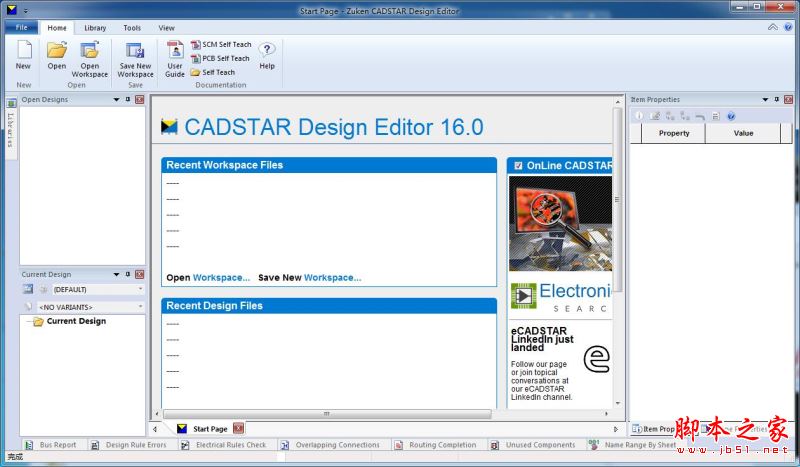Open the Current Design panel dropdown arrow
The width and height of the screenshot is (800, 467).
[x=116, y=275]
